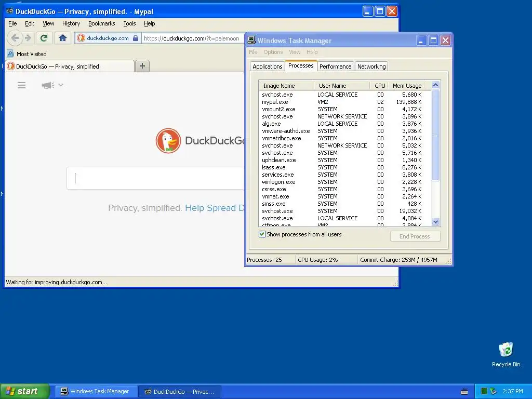Viewport: 532px width, 399px height.
Task: Click the Mypal window title icon
Action: [x=10, y=11]
